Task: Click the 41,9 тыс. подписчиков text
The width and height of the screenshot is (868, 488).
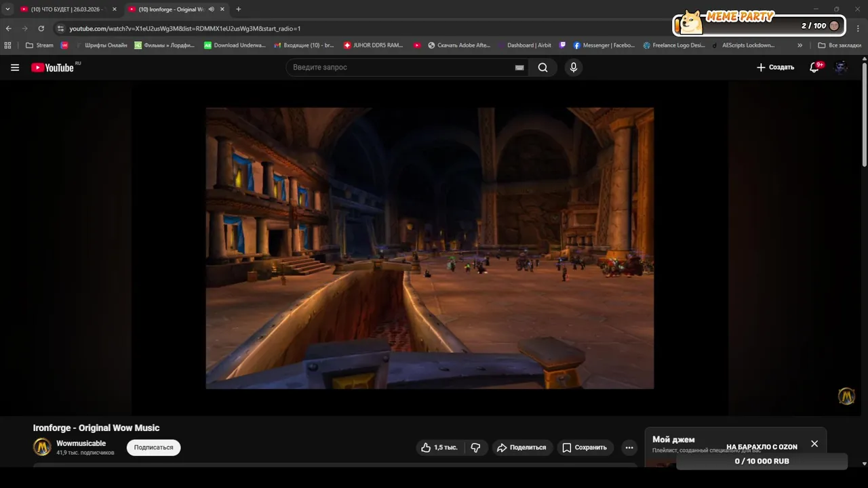Action: click(85, 453)
